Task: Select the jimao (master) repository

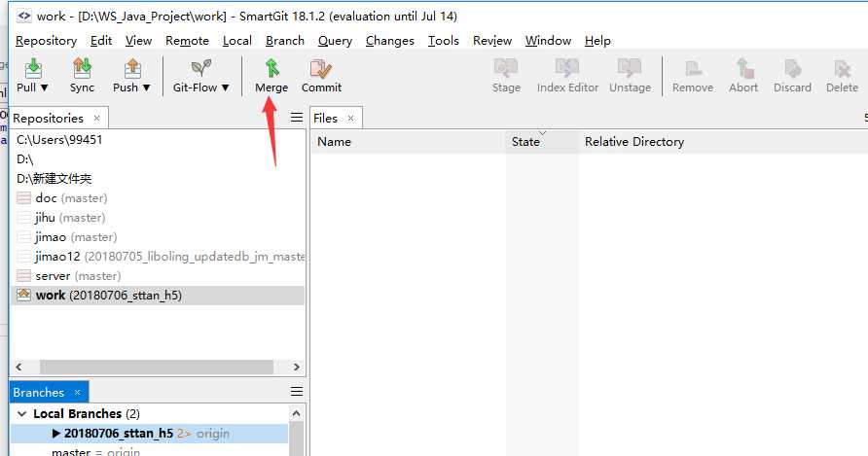Action: point(158,237)
